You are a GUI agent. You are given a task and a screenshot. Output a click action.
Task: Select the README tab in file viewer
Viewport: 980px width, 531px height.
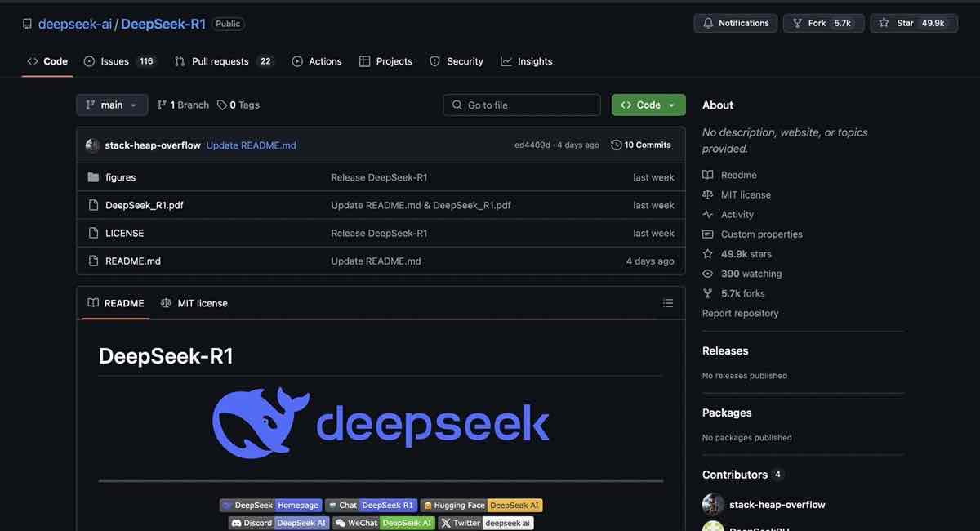[115, 303]
